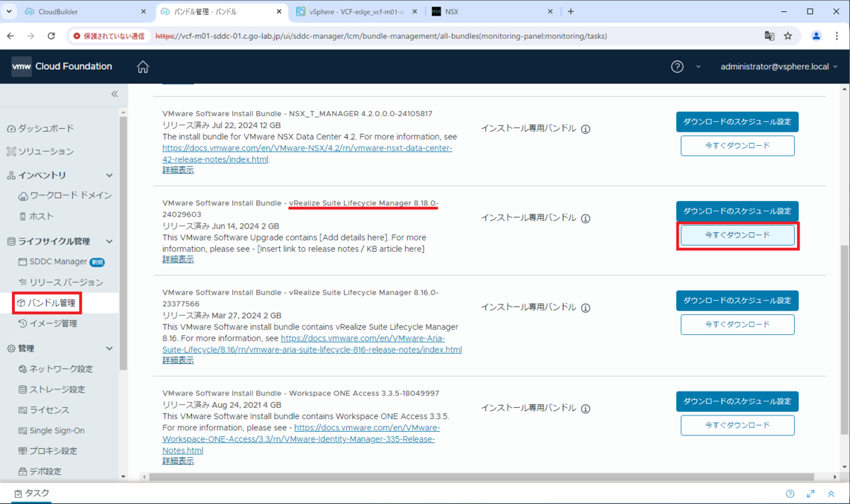Download NSX_T_MANAGER 4.2.0.0 bundle now
This screenshot has width=850, height=504.
[x=737, y=146]
